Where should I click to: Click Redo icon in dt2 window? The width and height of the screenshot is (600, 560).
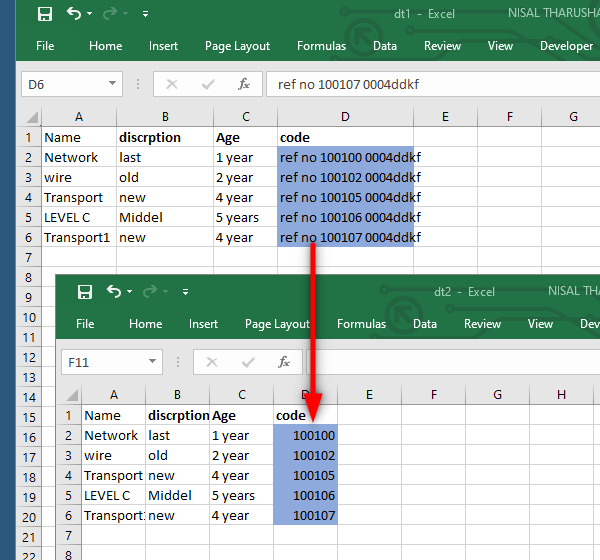(x=150, y=292)
